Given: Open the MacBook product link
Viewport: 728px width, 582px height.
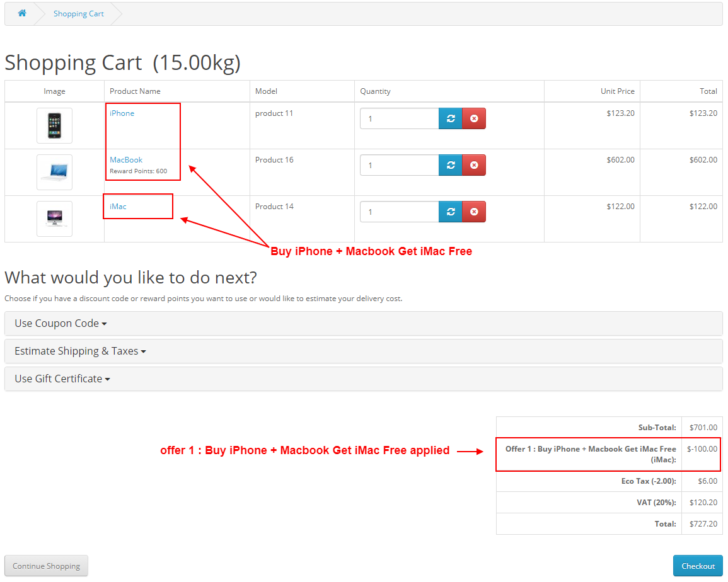Looking at the screenshot, I should tap(126, 159).
